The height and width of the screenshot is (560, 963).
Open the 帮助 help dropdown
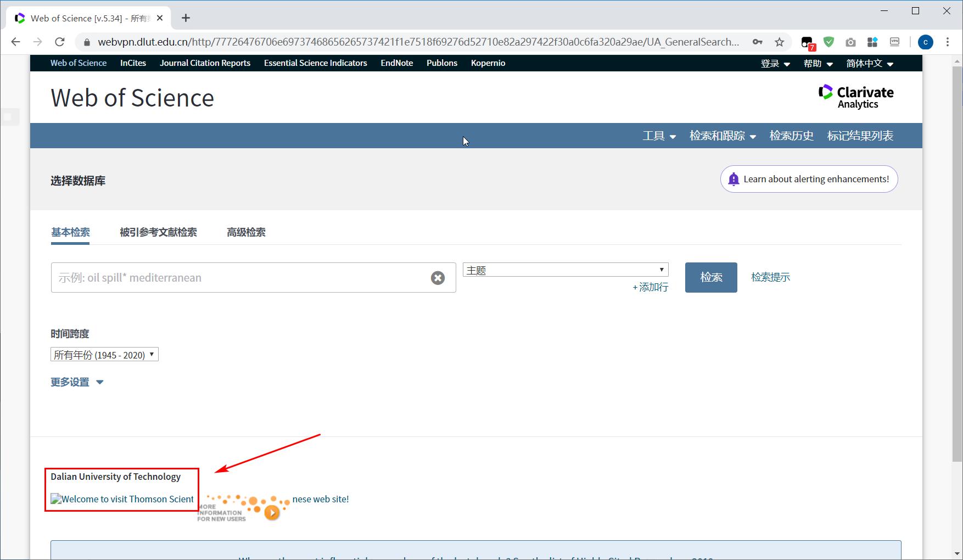click(x=818, y=64)
